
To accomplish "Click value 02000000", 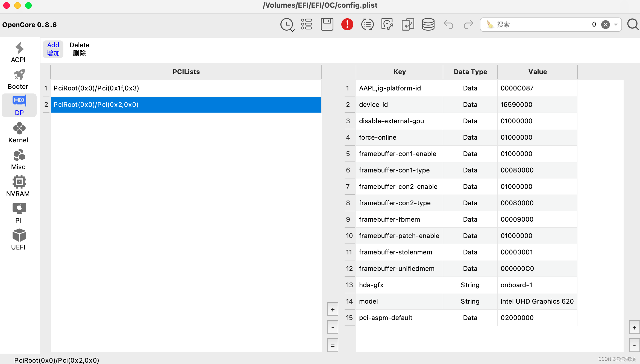I will [x=538, y=318].
